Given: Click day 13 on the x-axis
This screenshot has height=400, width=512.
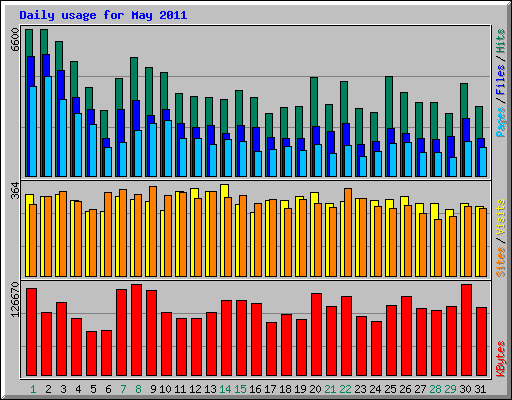Looking at the screenshot, I should pos(210,389).
